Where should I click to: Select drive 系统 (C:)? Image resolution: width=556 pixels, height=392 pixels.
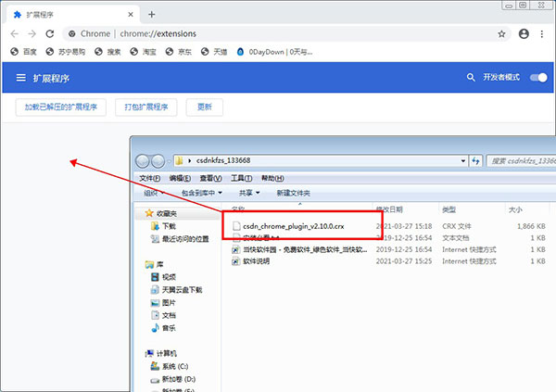170,366
